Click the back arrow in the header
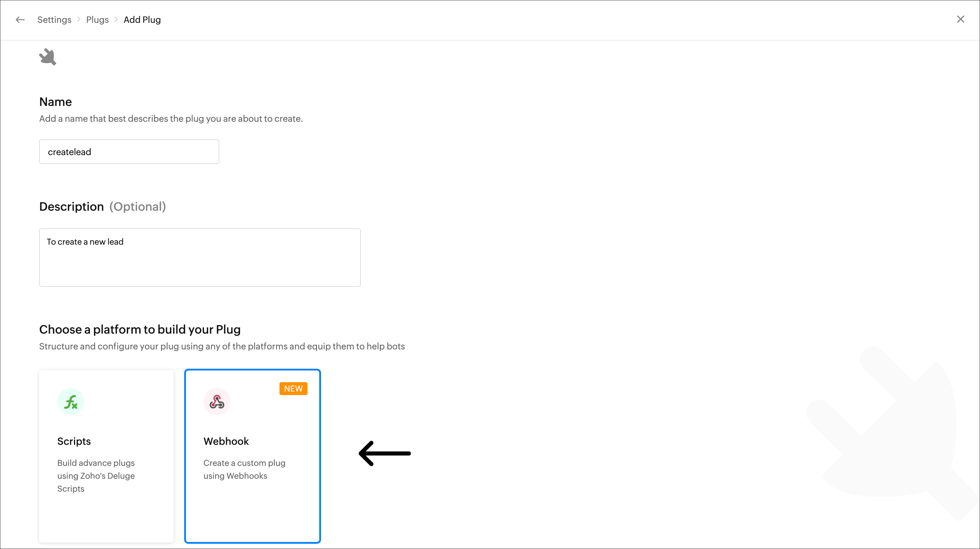 (20, 20)
